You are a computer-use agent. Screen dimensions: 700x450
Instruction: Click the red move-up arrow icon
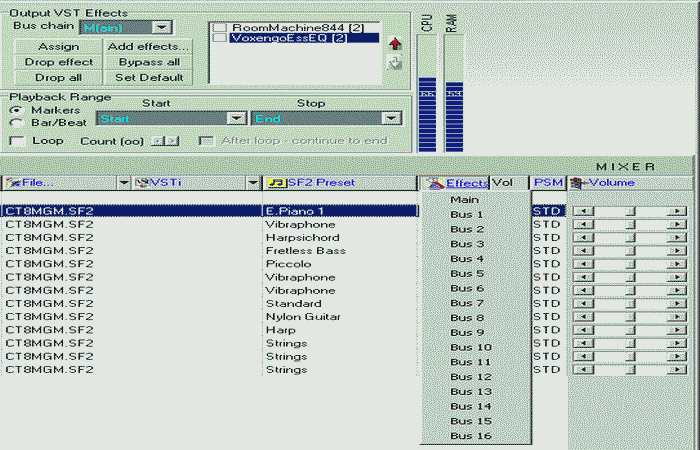pyautogui.click(x=395, y=43)
